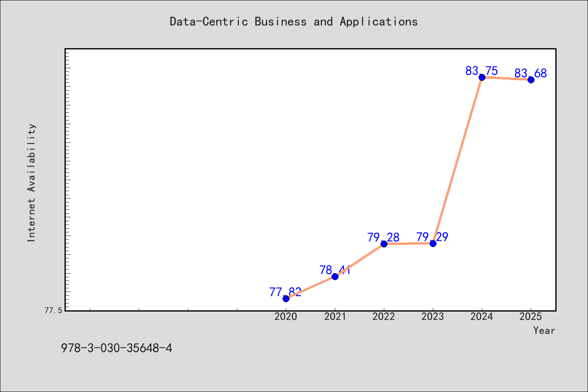This screenshot has width=588, height=392.
Task: Select the 2025 data point marker
Action: [531, 80]
